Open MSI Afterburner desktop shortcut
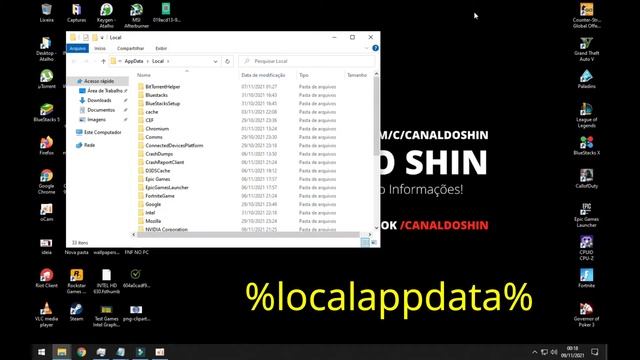The image size is (640, 360). [x=136, y=16]
